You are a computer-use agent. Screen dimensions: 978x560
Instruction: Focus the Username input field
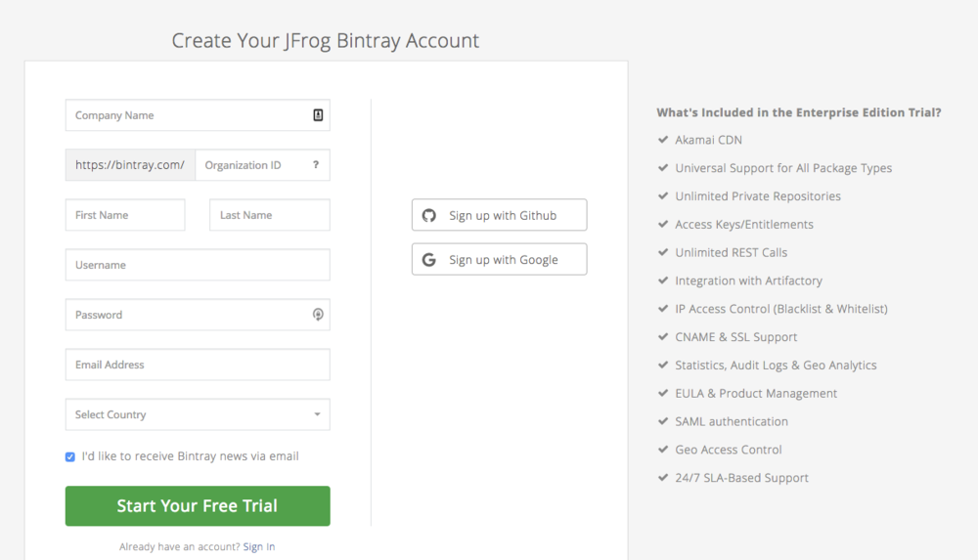click(198, 265)
